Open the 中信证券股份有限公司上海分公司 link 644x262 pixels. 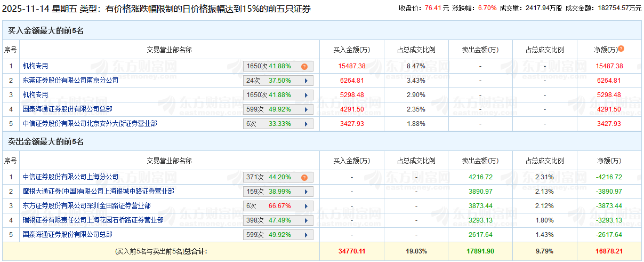70,177
